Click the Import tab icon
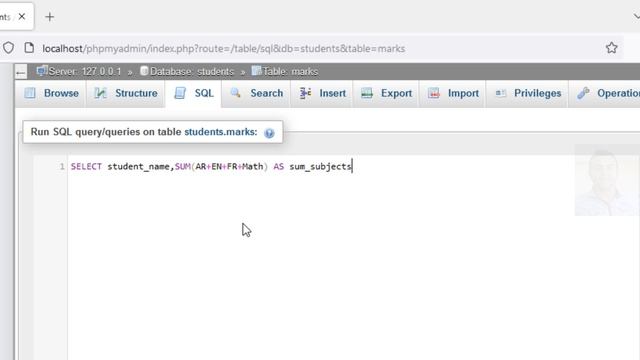640x360 pixels. (434, 93)
